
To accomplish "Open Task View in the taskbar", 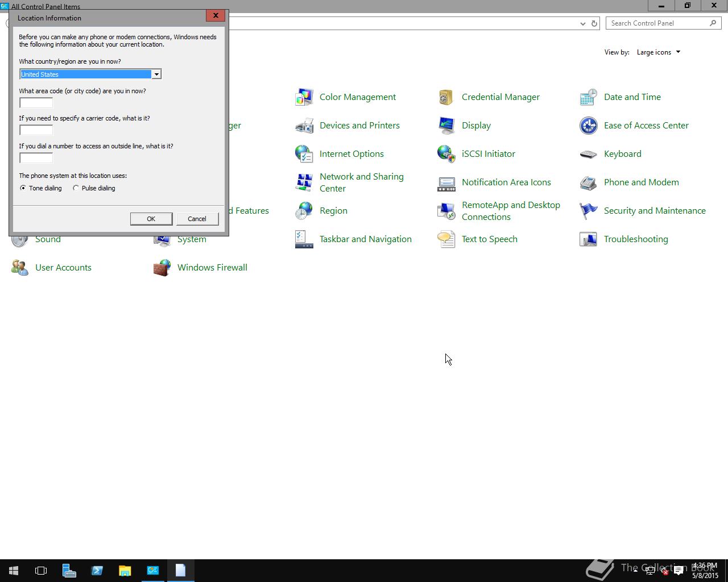I will tap(41, 571).
